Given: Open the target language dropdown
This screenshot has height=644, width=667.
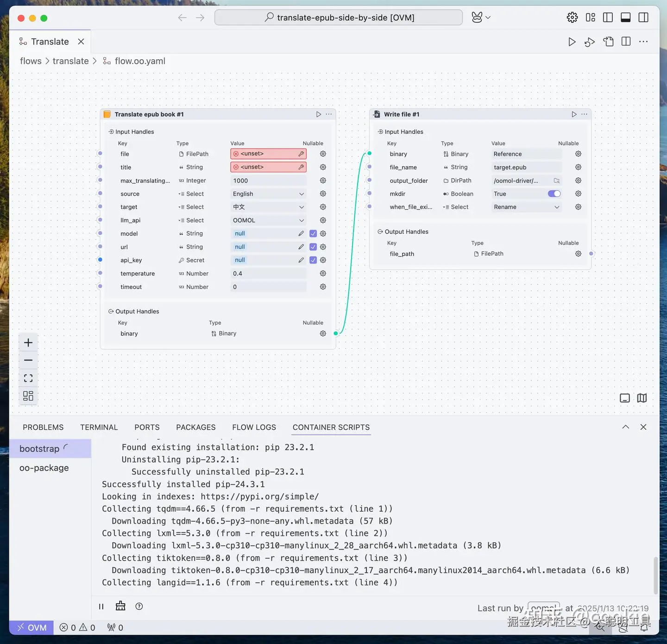Looking at the screenshot, I should coord(268,207).
